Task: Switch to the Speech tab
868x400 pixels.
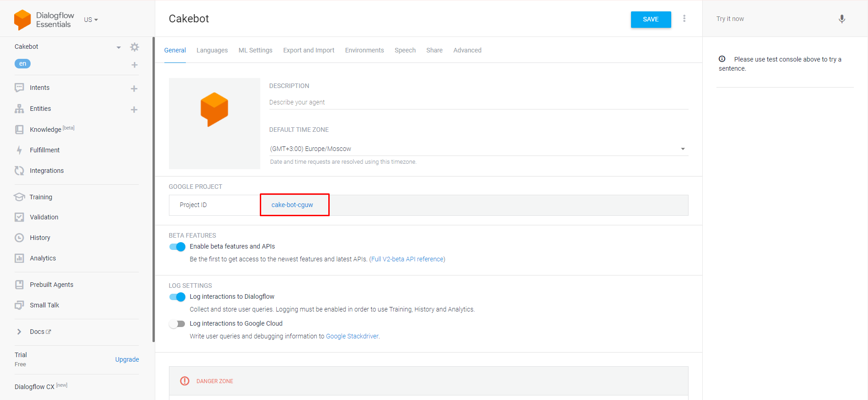Action: coord(405,50)
